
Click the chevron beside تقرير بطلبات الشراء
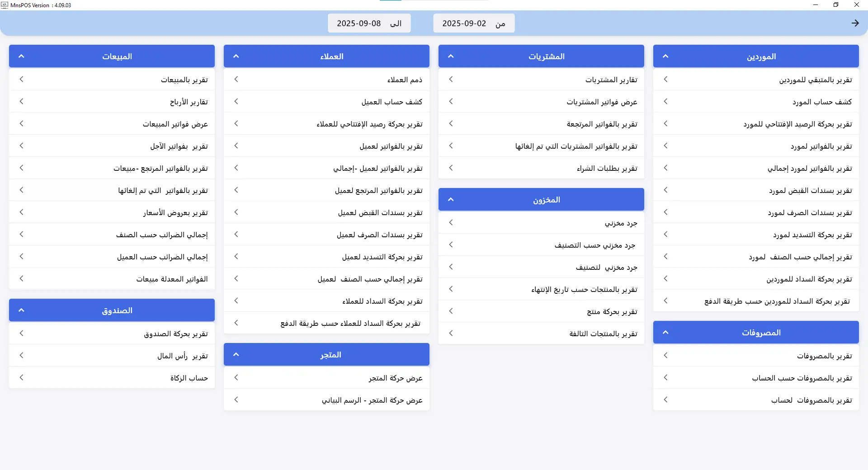click(451, 168)
